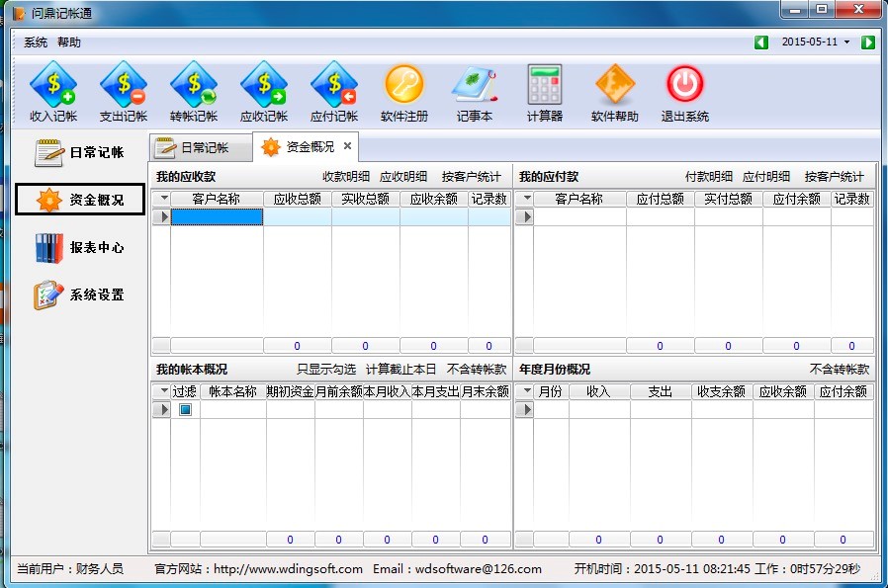Open column dropdown of 年度月份概况 grid
The height and width of the screenshot is (588, 888).
point(527,391)
